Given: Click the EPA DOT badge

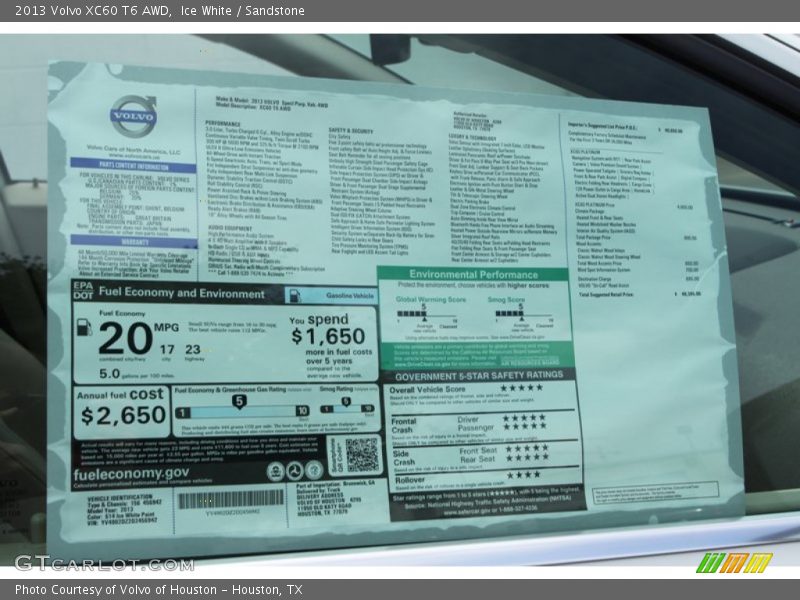Looking at the screenshot, I should point(83,291).
